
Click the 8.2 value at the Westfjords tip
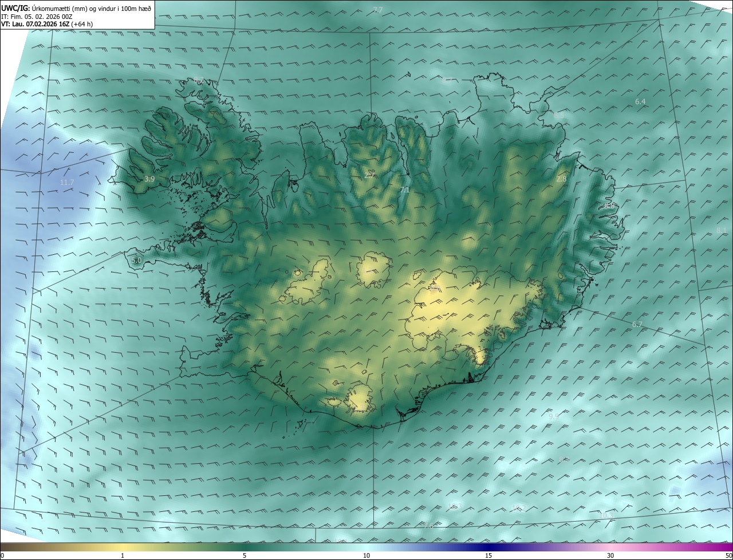click(199, 80)
